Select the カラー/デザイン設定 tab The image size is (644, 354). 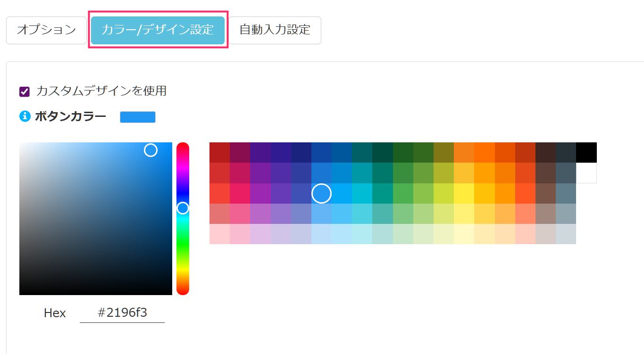pyautogui.click(x=158, y=30)
